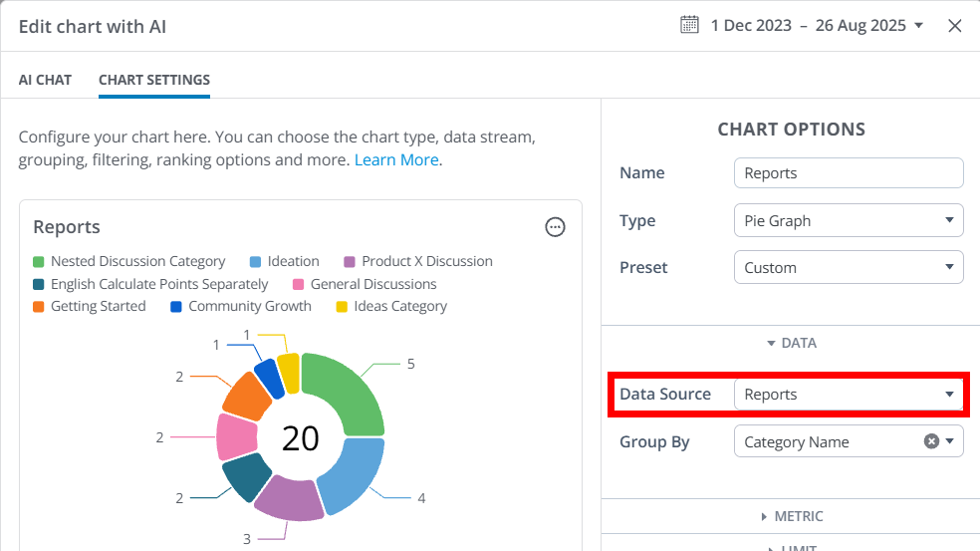Expand the METRIC section
This screenshot has height=551, width=980.
(x=791, y=516)
